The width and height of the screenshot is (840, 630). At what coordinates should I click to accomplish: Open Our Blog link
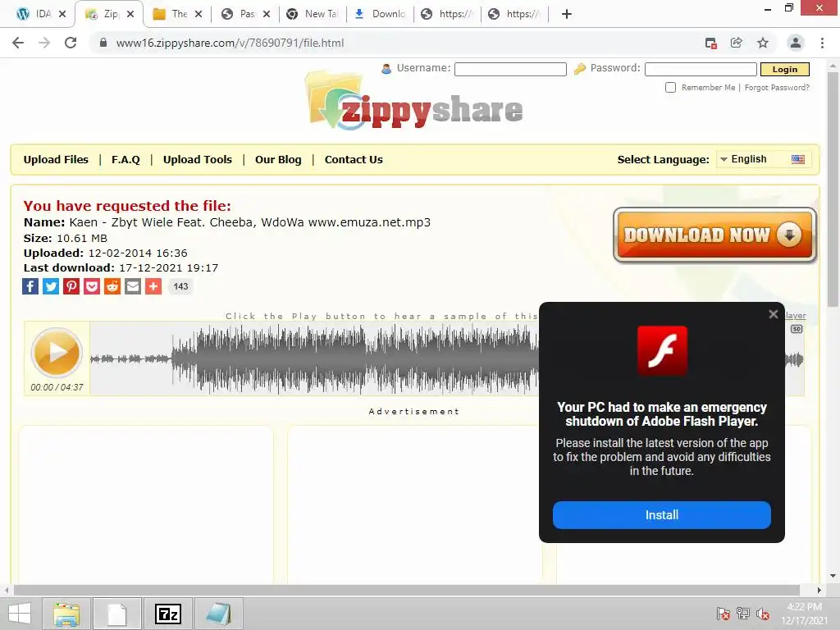278,160
